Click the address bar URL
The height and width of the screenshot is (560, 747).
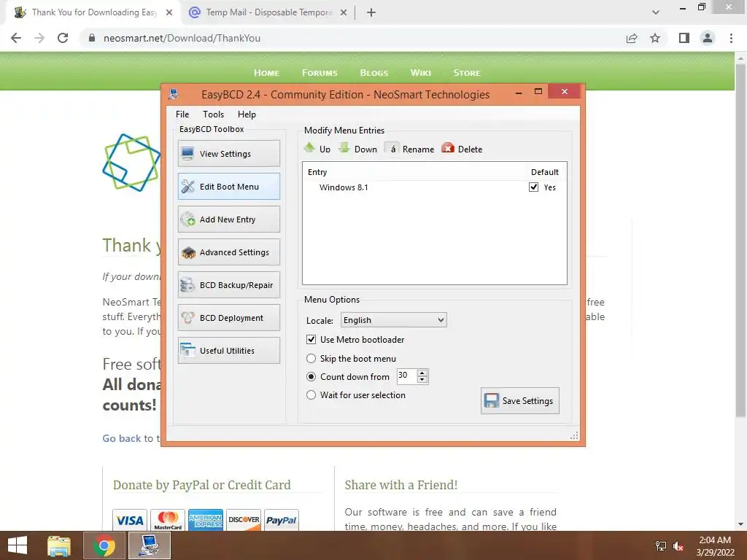[x=182, y=38]
